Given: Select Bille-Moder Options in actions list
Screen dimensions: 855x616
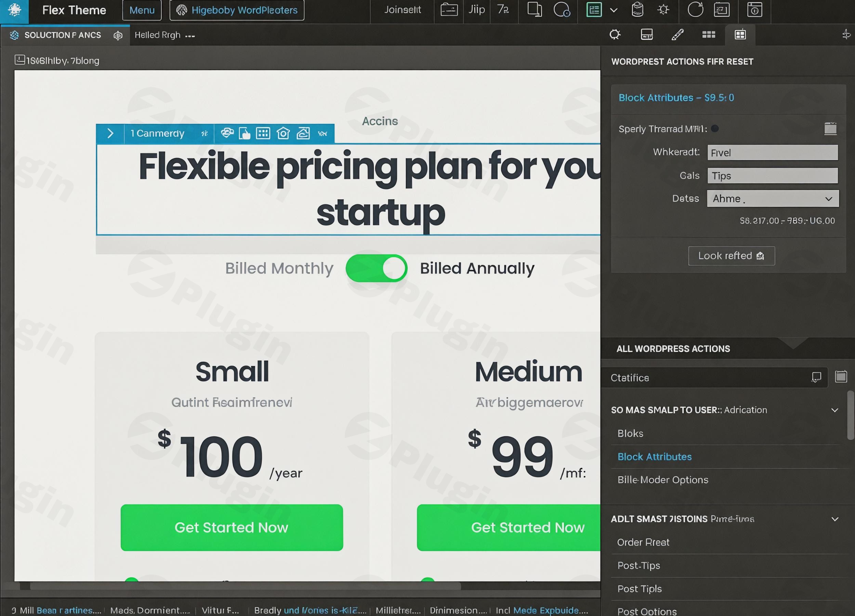Looking at the screenshot, I should 663,480.
